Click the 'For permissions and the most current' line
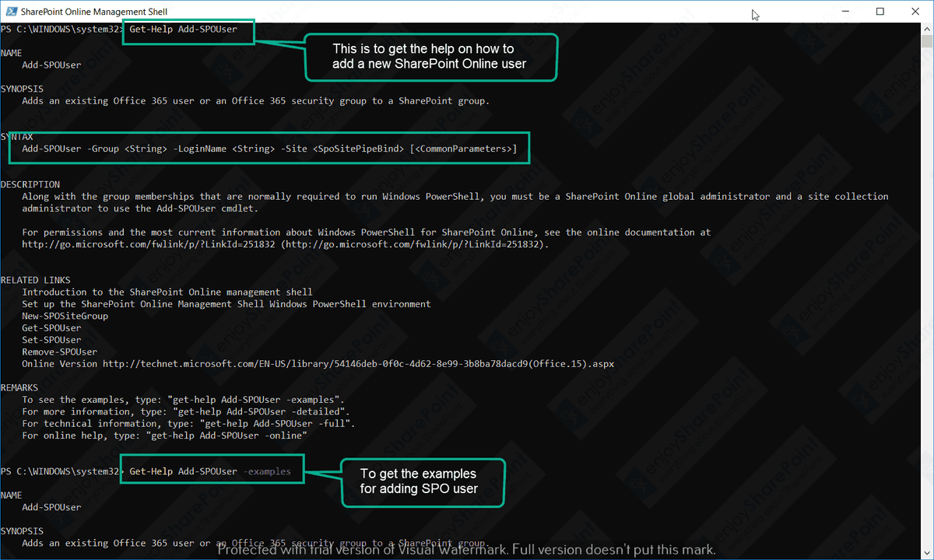This screenshot has width=934, height=560. click(x=366, y=233)
